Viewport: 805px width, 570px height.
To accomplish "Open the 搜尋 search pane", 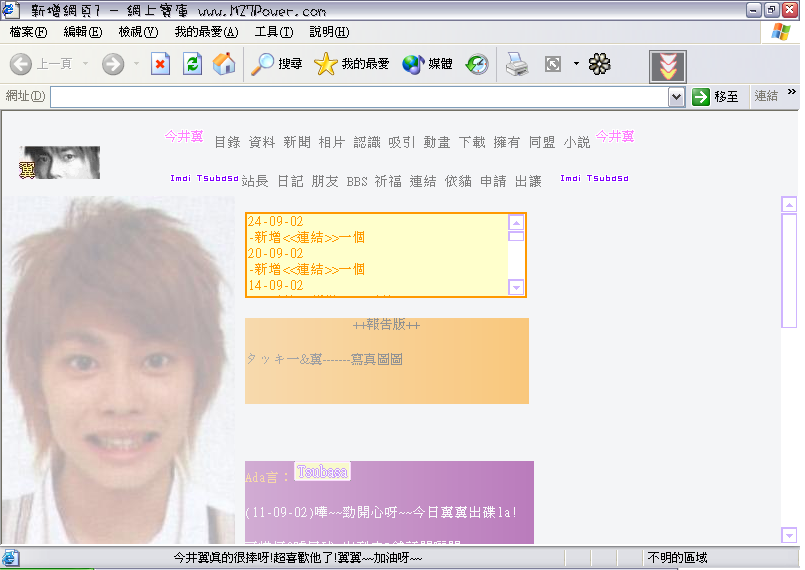I will (x=276, y=64).
